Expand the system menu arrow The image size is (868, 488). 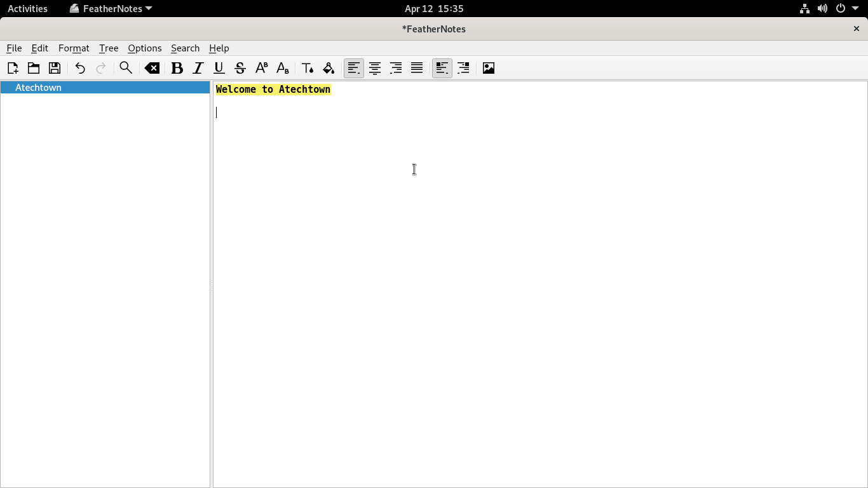(855, 9)
